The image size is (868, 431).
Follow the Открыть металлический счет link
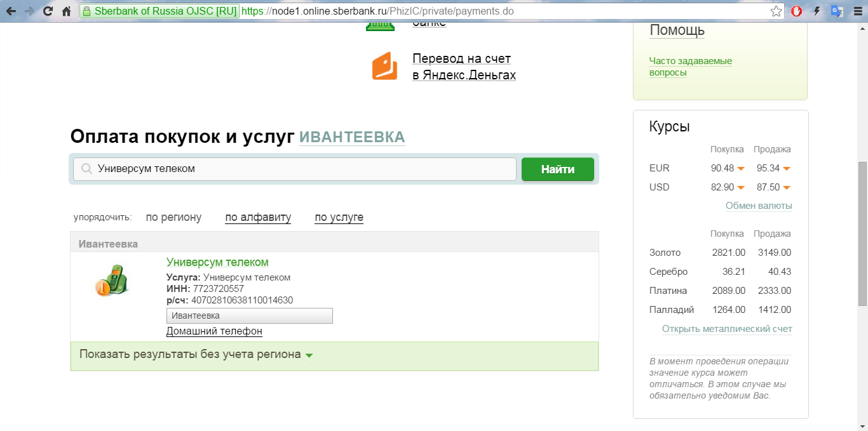(x=727, y=329)
